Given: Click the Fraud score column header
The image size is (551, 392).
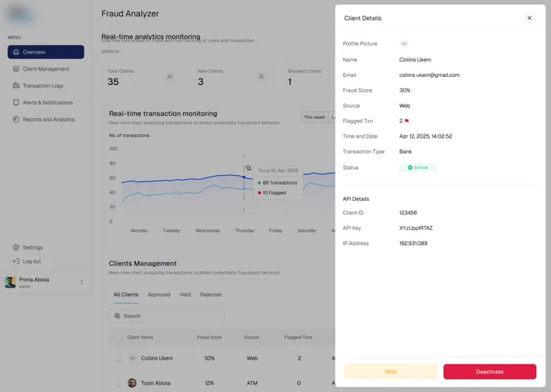Looking at the screenshot, I should click(x=209, y=337).
